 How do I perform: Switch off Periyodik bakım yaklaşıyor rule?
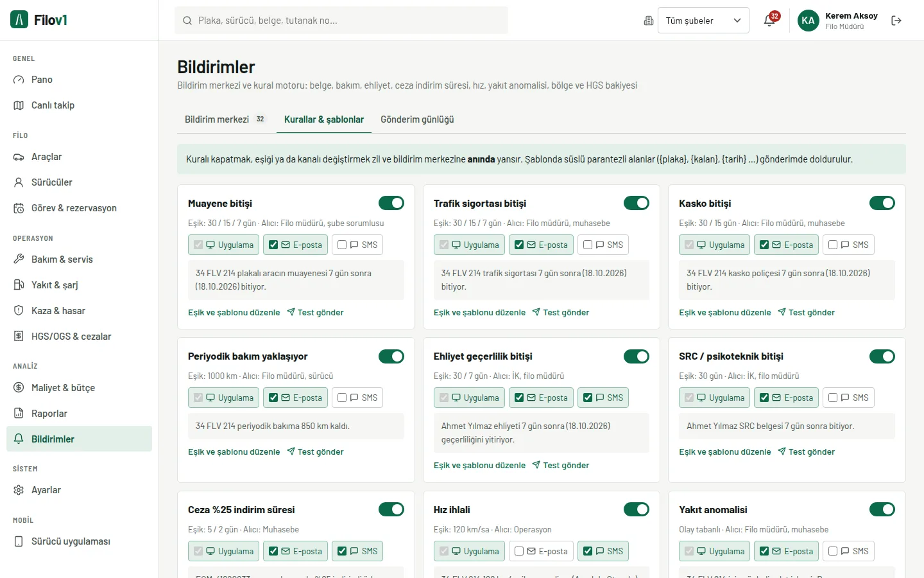pyautogui.click(x=391, y=356)
